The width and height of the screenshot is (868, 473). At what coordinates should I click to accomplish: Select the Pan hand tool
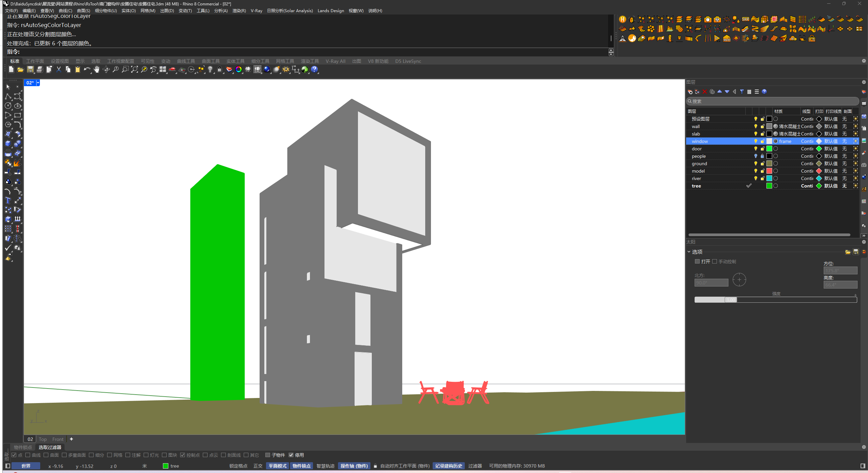click(97, 70)
